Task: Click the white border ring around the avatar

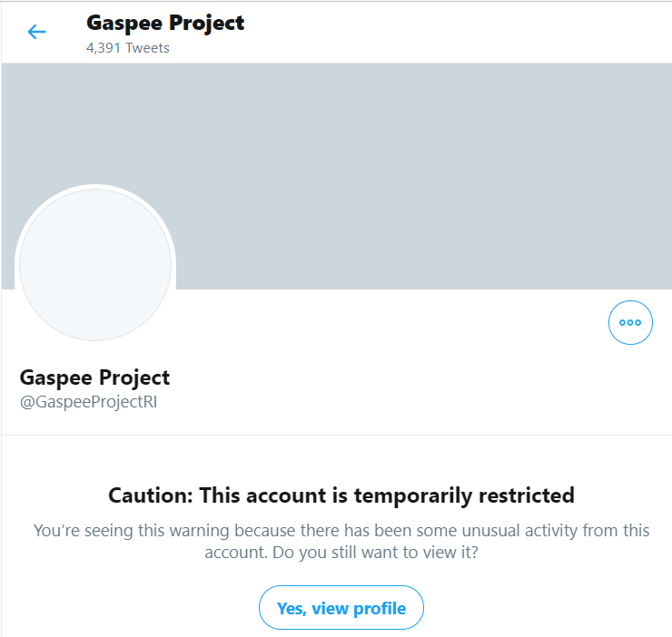Action: coord(95,187)
